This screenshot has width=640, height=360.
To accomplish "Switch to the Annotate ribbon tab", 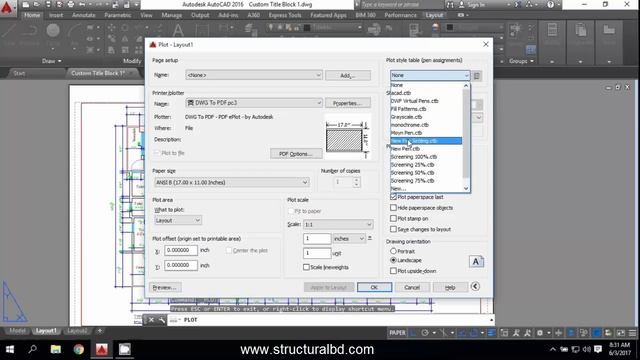I will [83, 15].
